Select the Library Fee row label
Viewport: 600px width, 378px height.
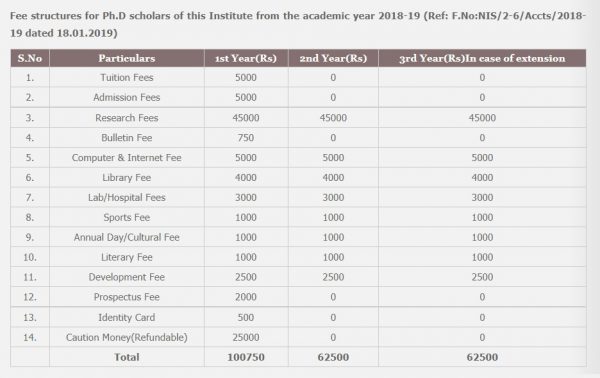pos(127,178)
